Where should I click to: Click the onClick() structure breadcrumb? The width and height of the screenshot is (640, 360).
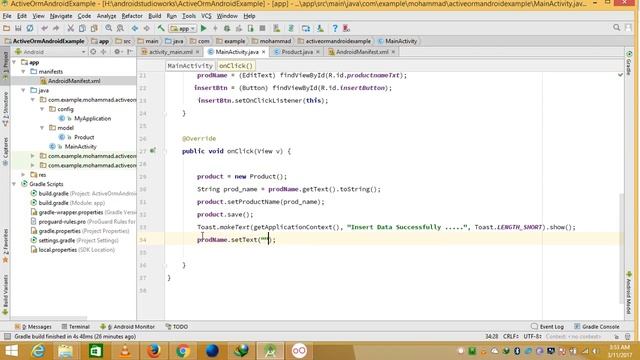(x=236, y=66)
